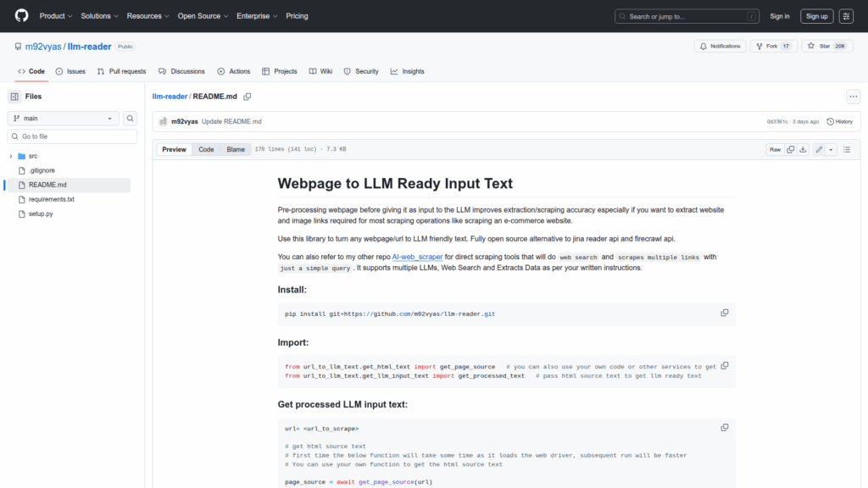Open the .gitignore file

pos(42,170)
